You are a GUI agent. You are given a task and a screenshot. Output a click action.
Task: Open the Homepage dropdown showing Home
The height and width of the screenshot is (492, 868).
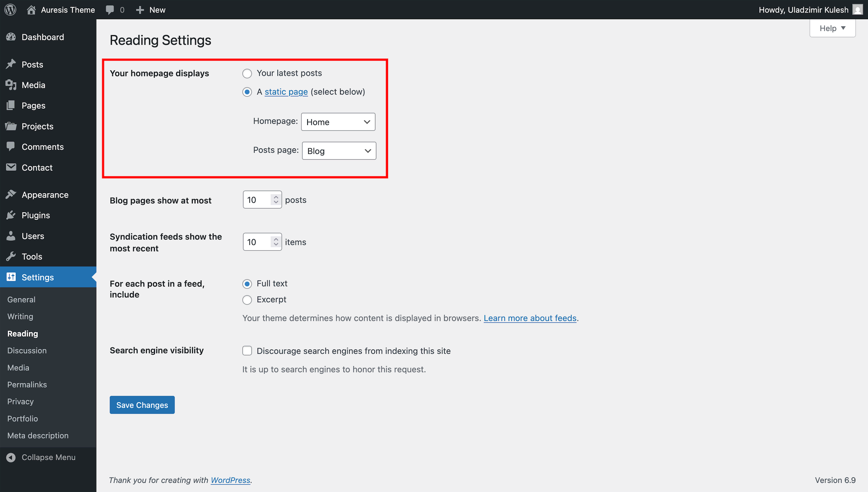(338, 122)
